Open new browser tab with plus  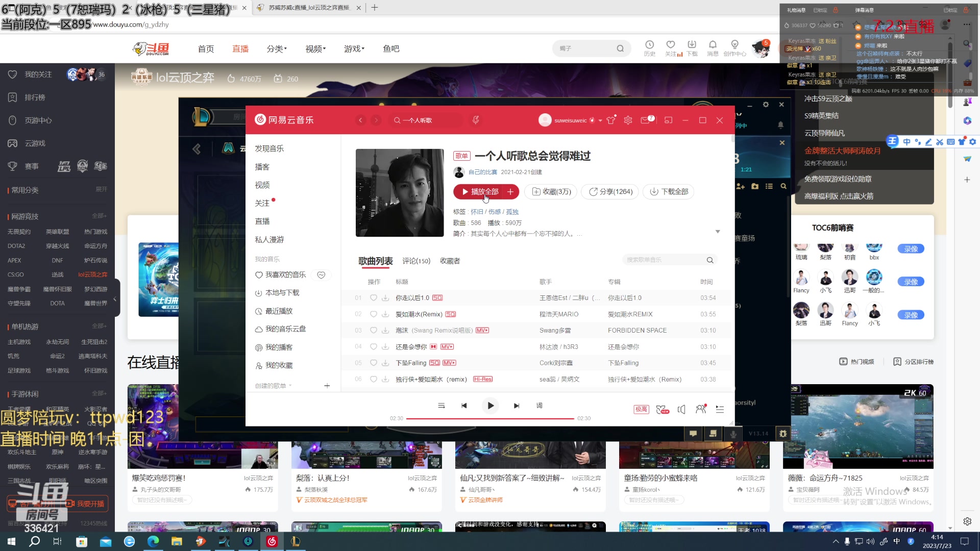coord(374,8)
